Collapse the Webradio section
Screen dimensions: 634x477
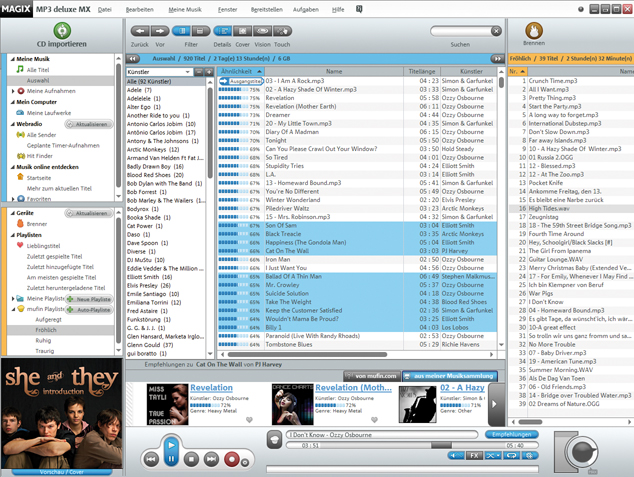click(13, 124)
